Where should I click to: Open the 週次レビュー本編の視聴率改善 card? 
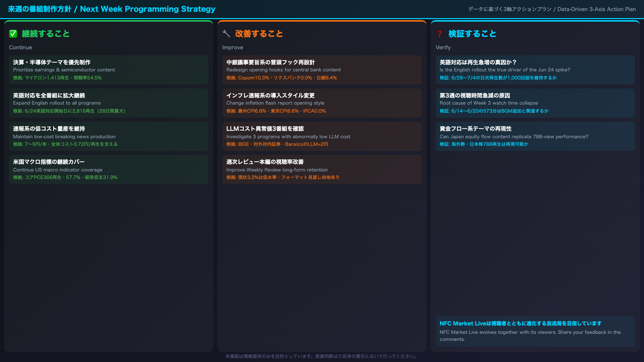pos(322,169)
